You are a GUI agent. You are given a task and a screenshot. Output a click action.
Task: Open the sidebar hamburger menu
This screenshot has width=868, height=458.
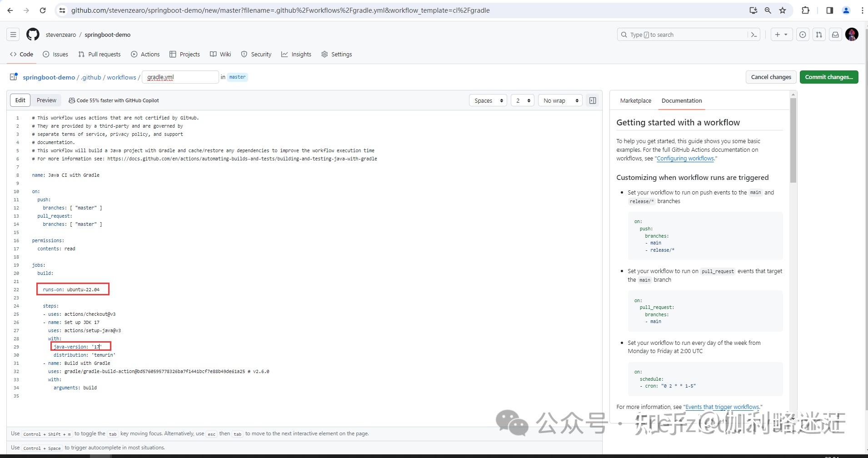tap(13, 34)
